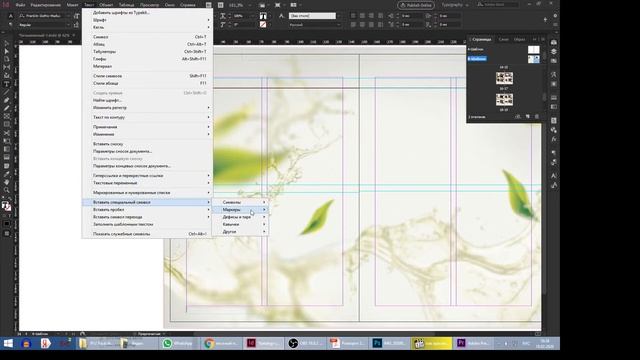Expand the Изменить регистр submenu

(147, 107)
